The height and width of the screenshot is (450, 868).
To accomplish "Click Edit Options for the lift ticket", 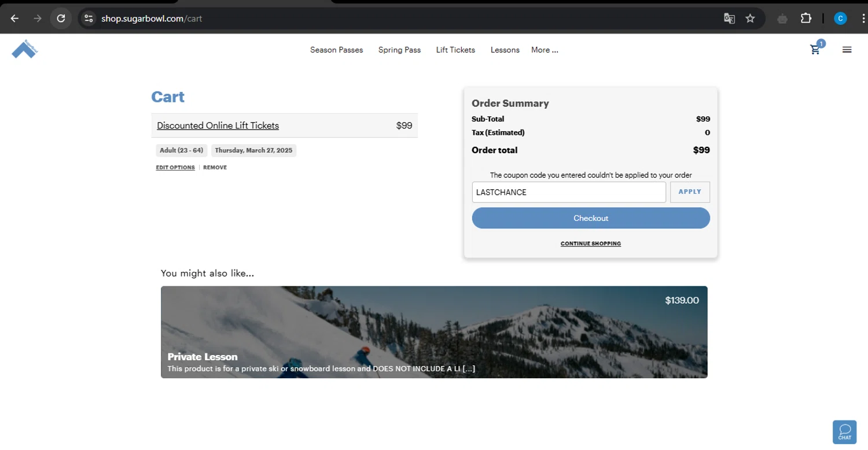I will [x=175, y=167].
